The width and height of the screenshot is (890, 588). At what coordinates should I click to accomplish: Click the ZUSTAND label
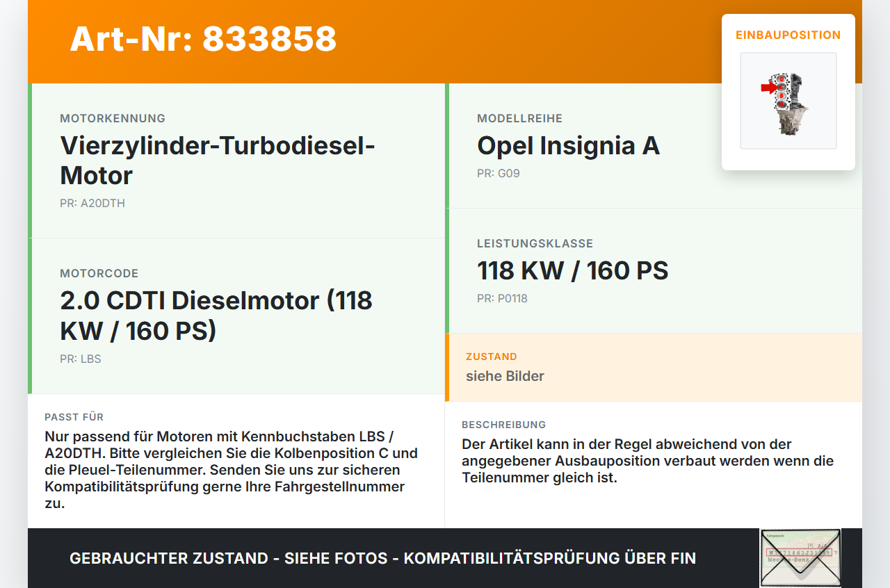click(x=492, y=357)
